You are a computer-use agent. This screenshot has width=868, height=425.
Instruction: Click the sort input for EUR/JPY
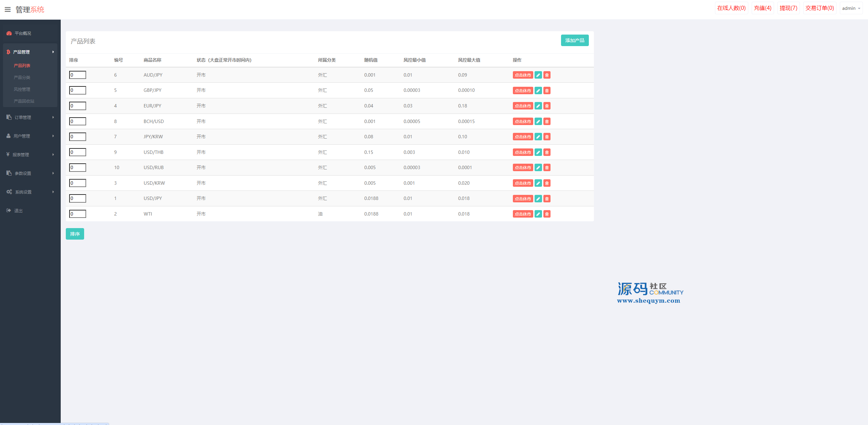click(78, 106)
